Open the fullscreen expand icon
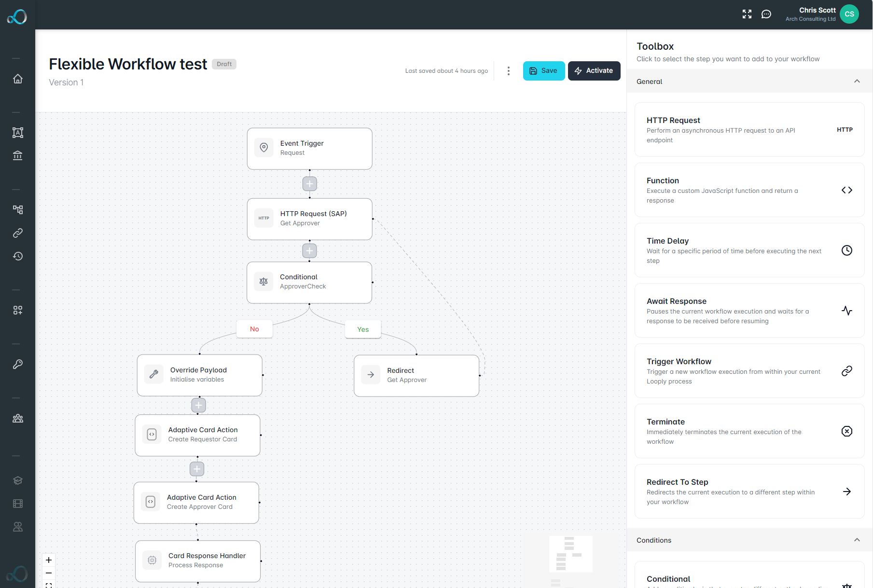Image resolution: width=873 pixels, height=588 pixels. click(x=747, y=14)
